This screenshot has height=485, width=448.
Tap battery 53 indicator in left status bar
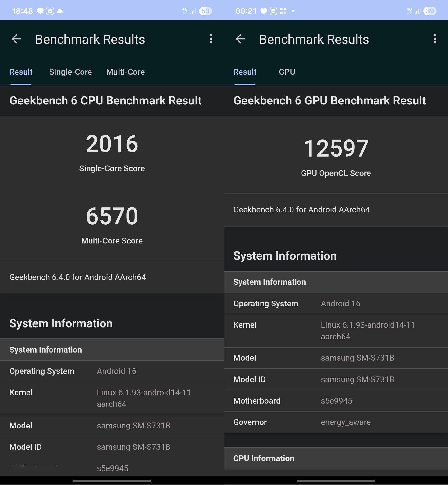206,11
